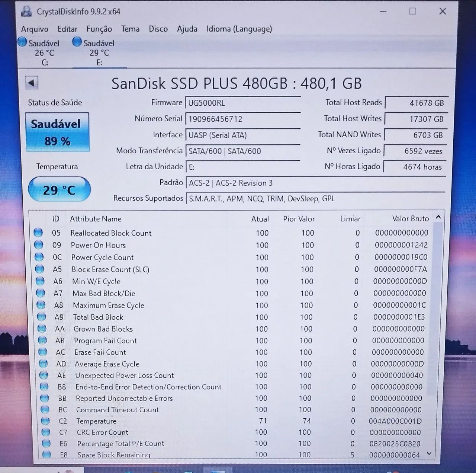Click status icon for Spare Block Remaining
Screen dimensions: 476x473
pos(46,454)
